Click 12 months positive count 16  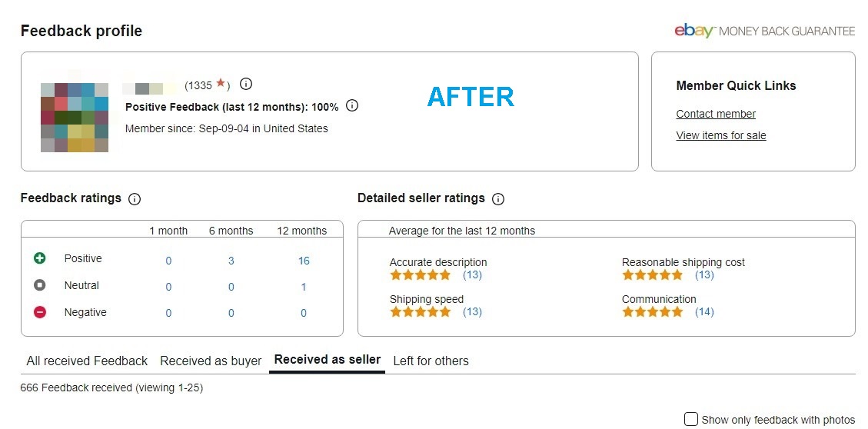point(304,261)
